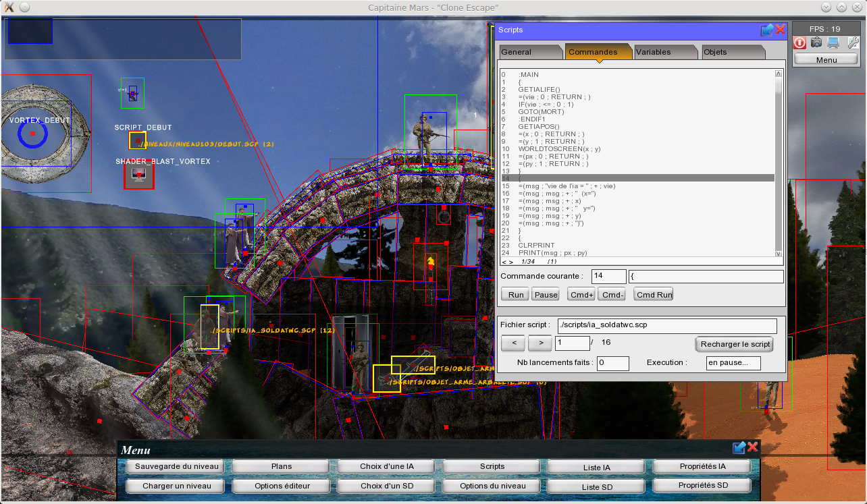The width and height of the screenshot is (867, 504).
Task: Select the SCRIPT_DEBUT script icon in the scene
Action: pos(138,140)
